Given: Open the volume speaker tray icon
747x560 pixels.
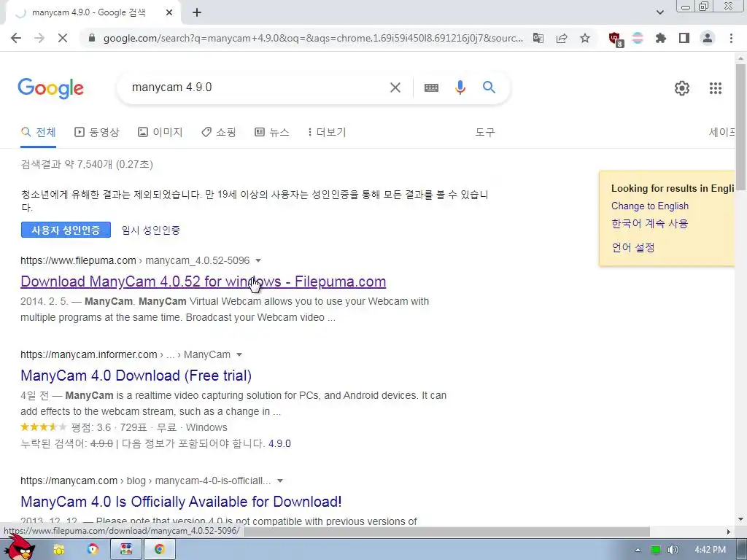Looking at the screenshot, I should [x=673, y=550].
